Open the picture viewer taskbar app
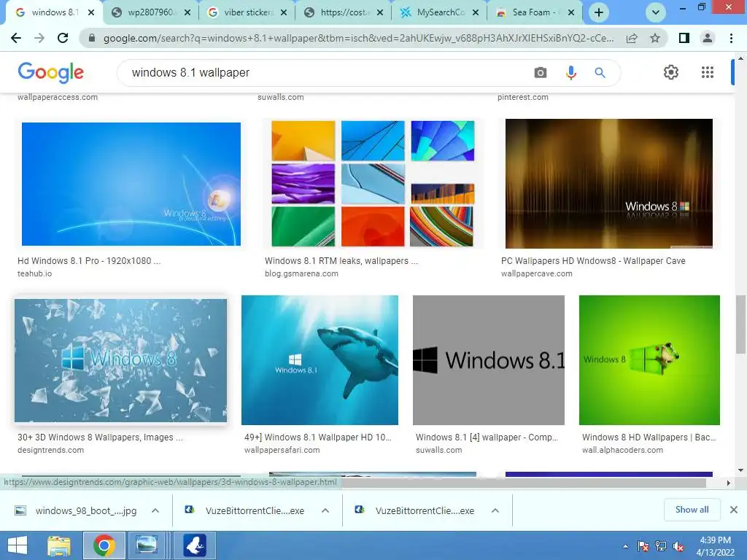The image size is (747, 560). (146, 545)
